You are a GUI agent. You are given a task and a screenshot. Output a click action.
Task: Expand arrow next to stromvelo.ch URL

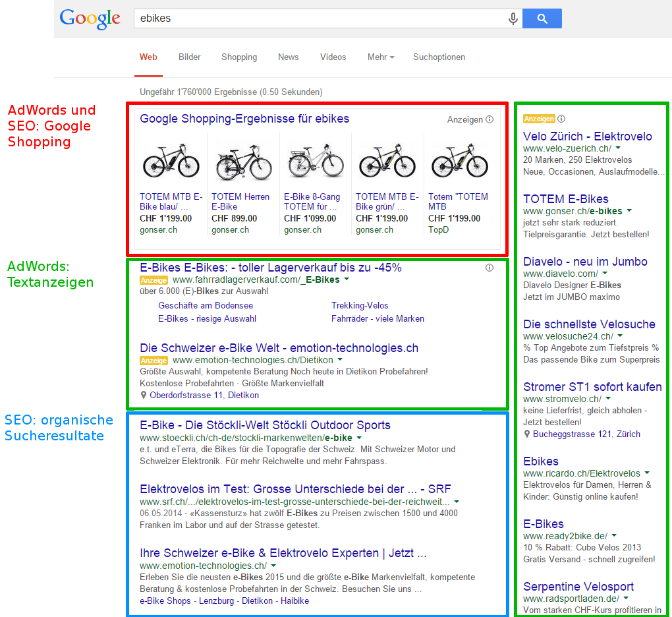[x=608, y=398]
